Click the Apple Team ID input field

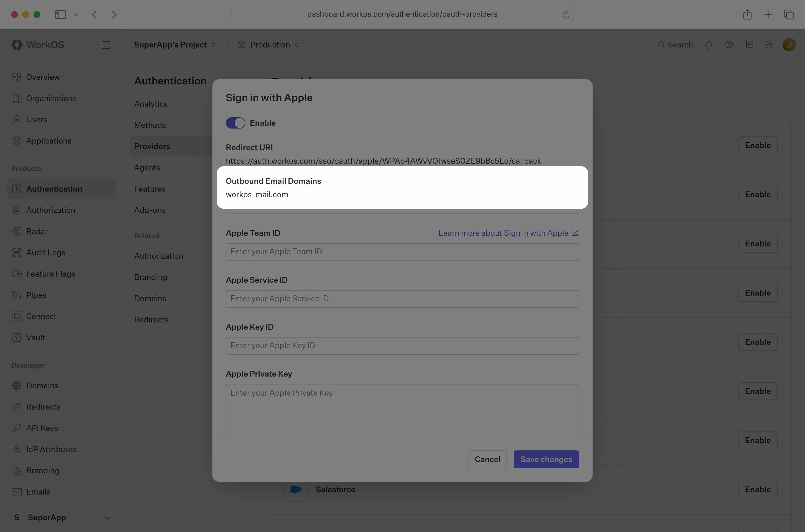point(402,252)
